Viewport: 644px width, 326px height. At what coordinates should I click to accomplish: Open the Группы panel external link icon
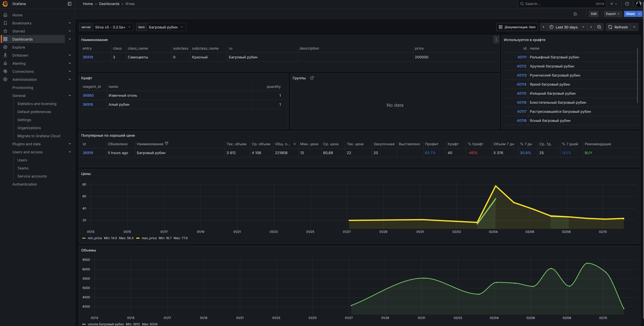point(312,78)
